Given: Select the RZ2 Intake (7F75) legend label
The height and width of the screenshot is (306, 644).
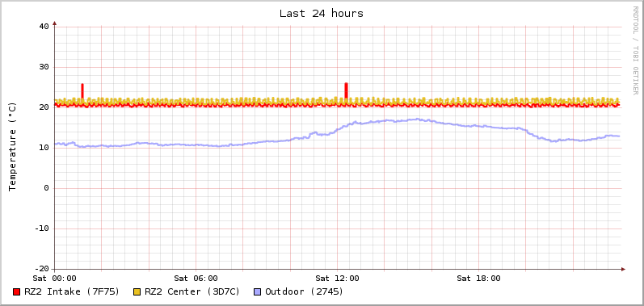Looking at the screenshot, I should click(72, 291).
